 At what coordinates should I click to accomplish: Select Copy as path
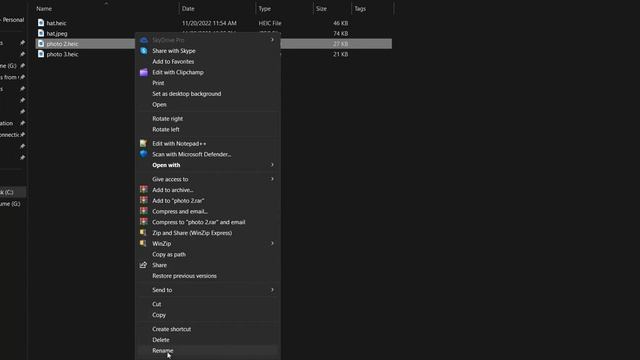point(169,254)
